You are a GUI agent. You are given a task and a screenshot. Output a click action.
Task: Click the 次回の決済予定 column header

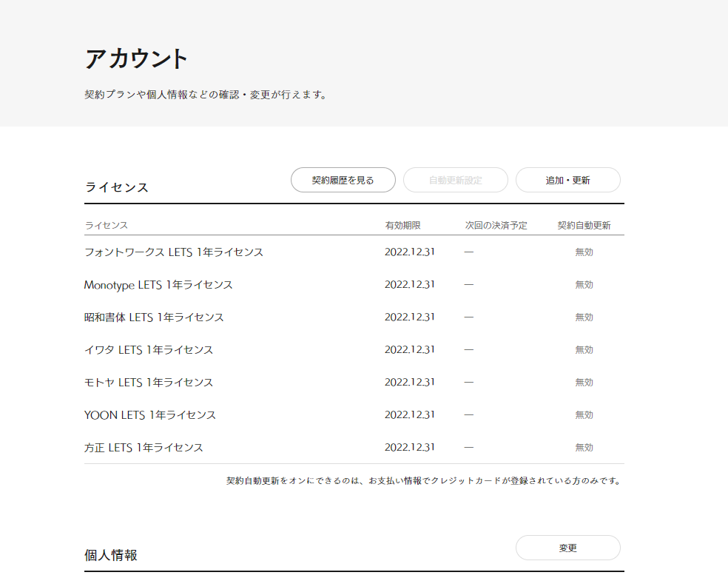click(x=496, y=225)
